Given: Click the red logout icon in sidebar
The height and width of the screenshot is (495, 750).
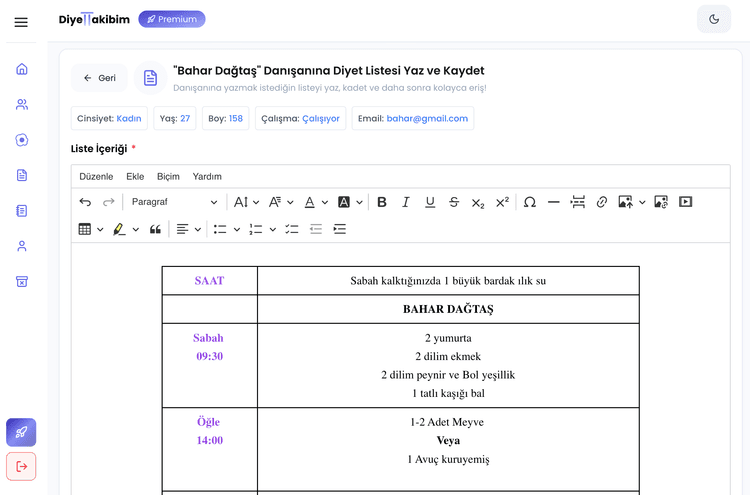Looking at the screenshot, I should 21,466.
